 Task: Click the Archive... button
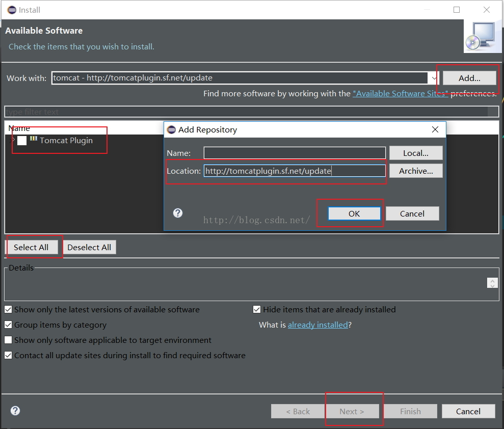(x=416, y=171)
